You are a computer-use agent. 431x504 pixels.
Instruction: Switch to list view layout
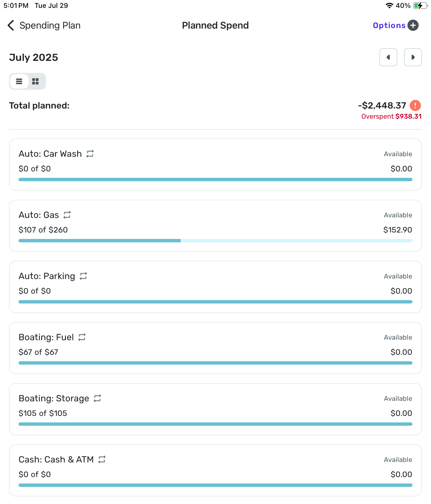coord(19,81)
